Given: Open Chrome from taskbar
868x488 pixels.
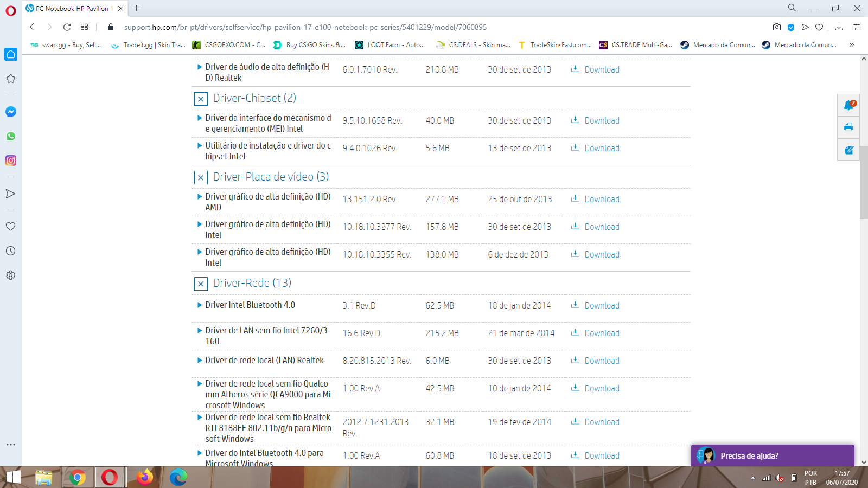Looking at the screenshot, I should [77, 477].
